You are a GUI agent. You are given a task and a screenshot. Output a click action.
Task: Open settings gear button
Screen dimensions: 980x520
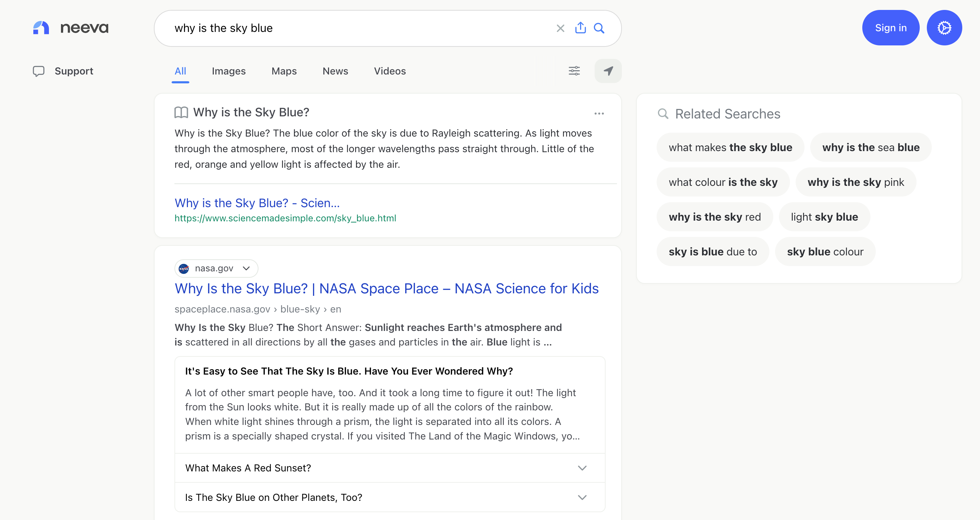(x=944, y=28)
